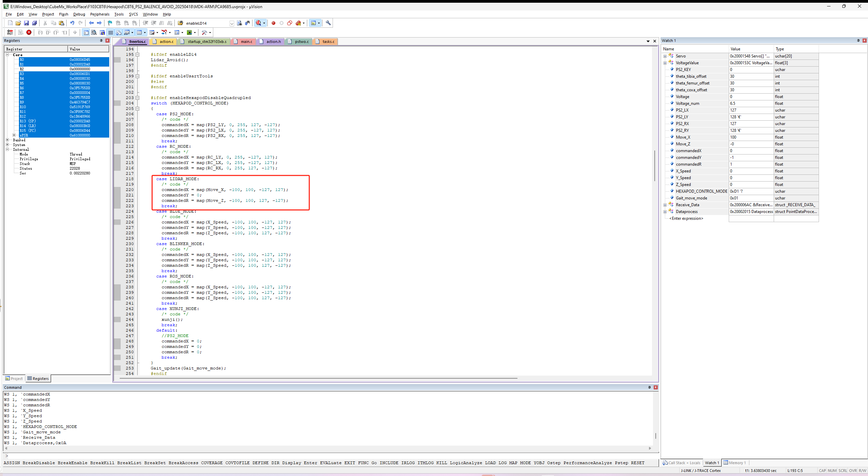The image size is (868, 476).
Task: Expand the Banked registers group
Action: click(7, 140)
